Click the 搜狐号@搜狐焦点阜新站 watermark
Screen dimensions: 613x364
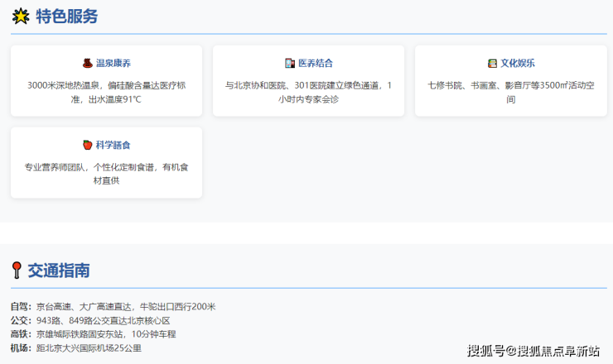click(533, 351)
